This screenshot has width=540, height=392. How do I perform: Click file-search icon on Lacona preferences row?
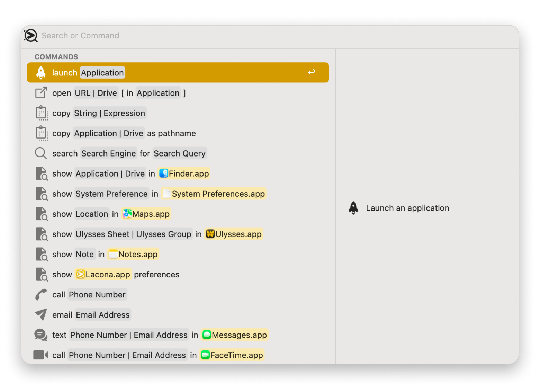click(42, 274)
